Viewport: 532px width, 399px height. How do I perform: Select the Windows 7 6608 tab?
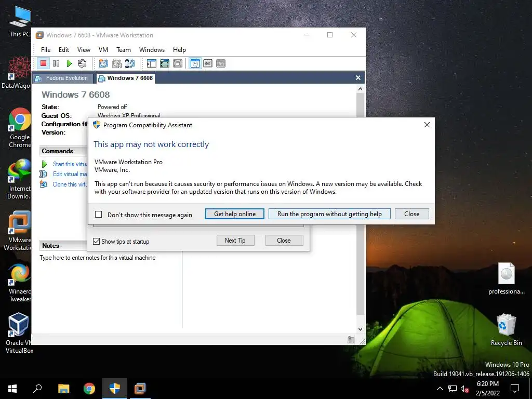[126, 78]
